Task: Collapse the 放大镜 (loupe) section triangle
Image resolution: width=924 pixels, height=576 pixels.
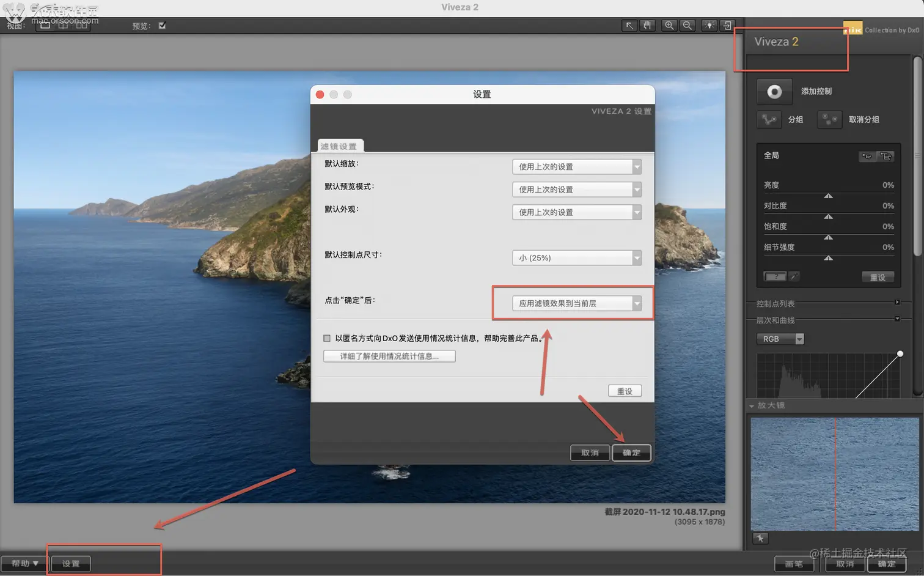Action: tap(752, 406)
